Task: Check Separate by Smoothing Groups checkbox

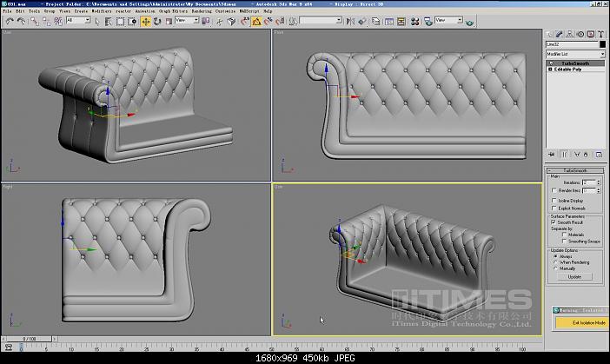Action: [x=565, y=242]
